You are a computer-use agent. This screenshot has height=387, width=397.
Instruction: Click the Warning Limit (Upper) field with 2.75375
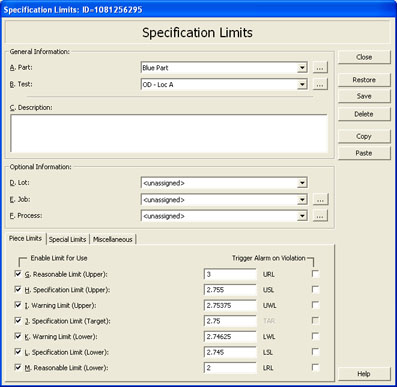click(230, 305)
